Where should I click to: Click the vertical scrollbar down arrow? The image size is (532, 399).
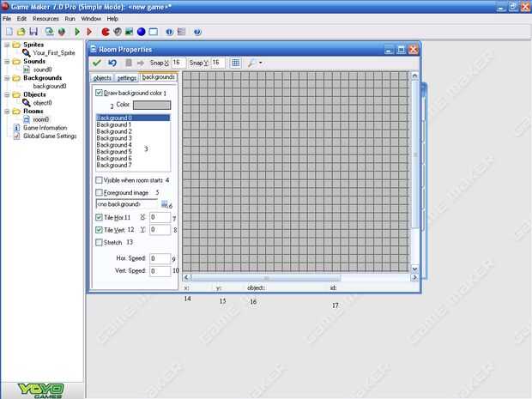click(x=414, y=269)
